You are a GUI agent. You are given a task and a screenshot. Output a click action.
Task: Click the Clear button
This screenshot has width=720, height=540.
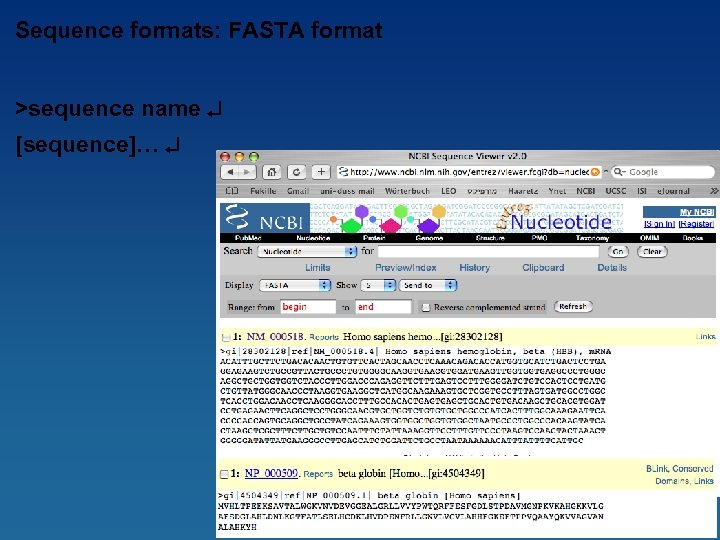(x=652, y=252)
